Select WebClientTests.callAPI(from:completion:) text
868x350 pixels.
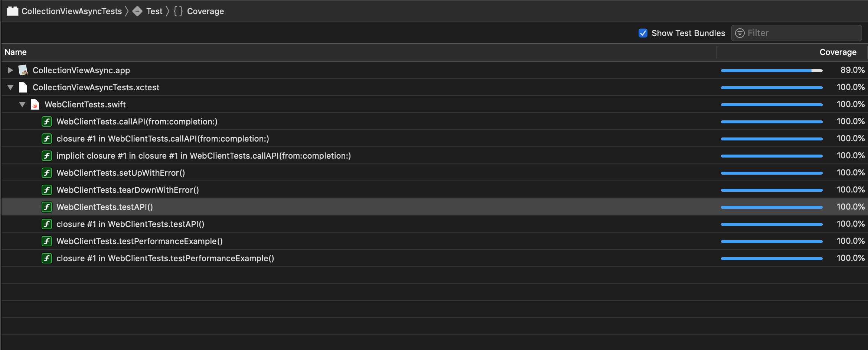pyautogui.click(x=137, y=121)
